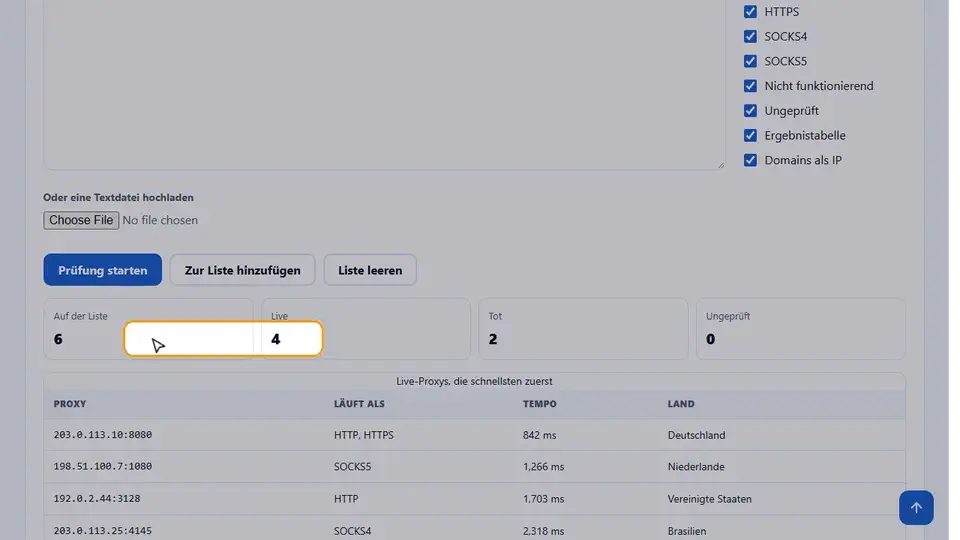Click 'Oder eine Textdatei hochladen' label
Viewport: 960px width, 540px height.
118,198
